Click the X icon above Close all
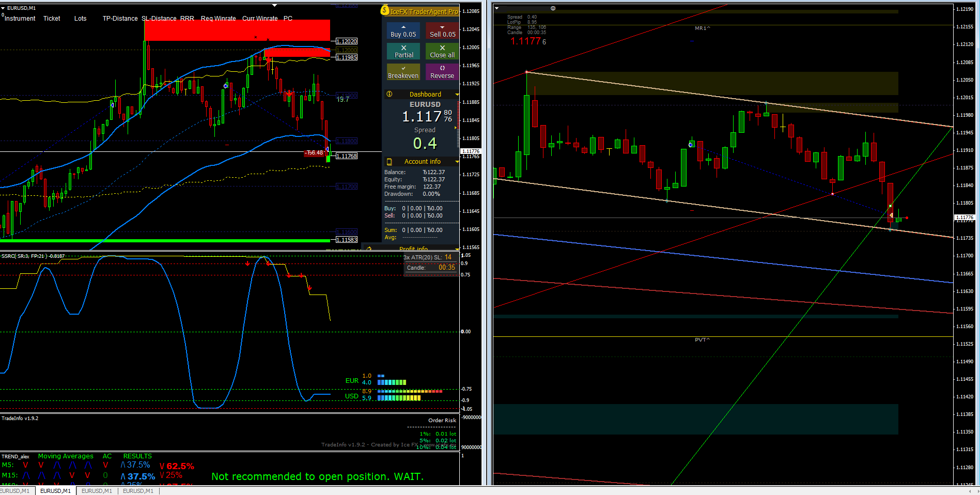The image size is (980, 495). (x=442, y=48)
